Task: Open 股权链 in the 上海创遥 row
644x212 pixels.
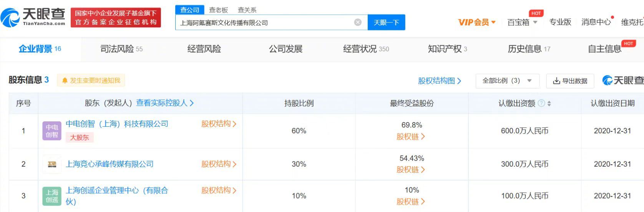Action: point(411,201)
